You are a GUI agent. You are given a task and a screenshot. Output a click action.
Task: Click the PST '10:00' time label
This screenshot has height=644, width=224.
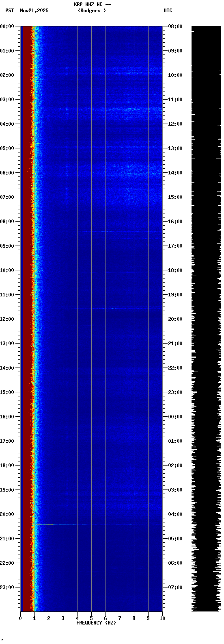tap(7, 270)
